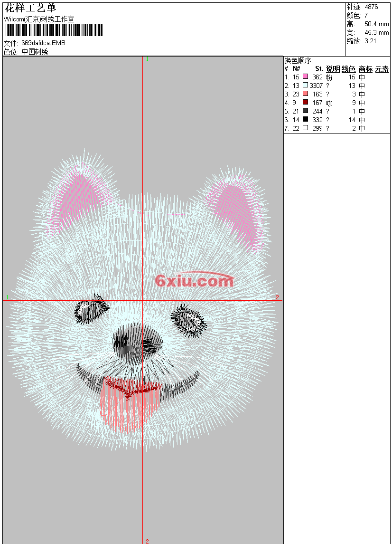Click the '元素' column header
392x544 pixels.
tap(382, 69)
